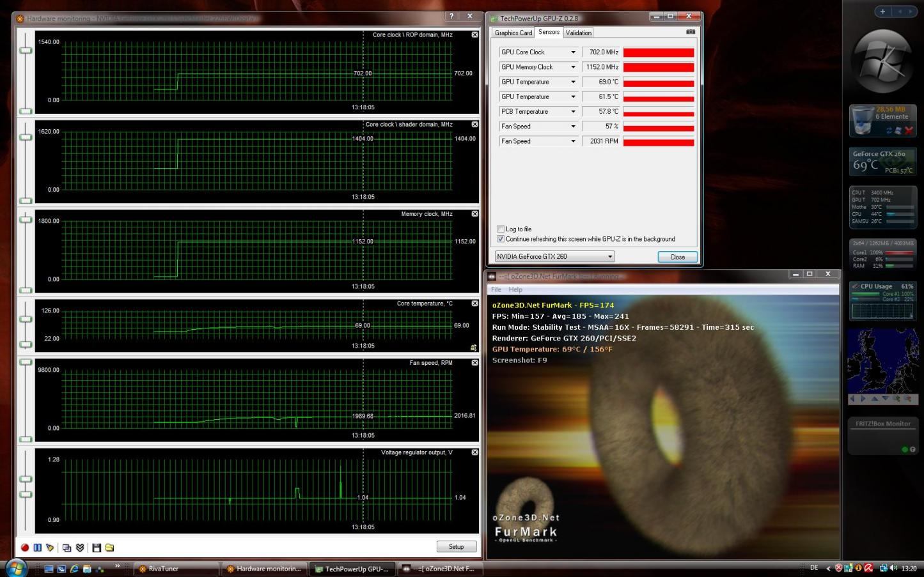Click the GPU Temperature 69°C line in FurMark

[x=552, y=350]
